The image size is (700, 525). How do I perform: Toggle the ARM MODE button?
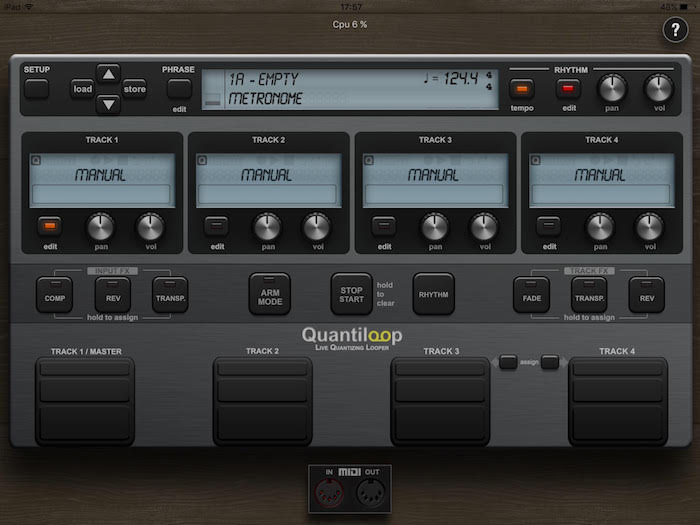270,294
